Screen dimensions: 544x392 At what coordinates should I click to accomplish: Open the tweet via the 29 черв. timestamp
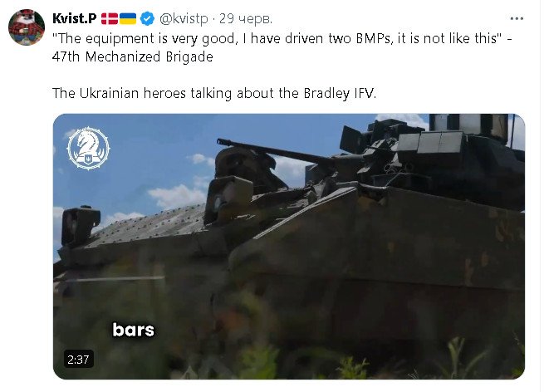click(x=246, y=18)
